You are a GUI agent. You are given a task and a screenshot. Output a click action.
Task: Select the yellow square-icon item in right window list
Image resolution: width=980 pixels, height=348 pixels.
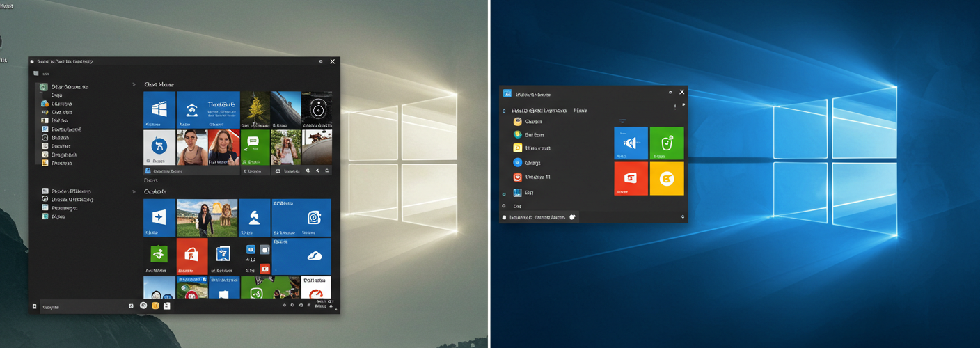pyautogui.click(x=532, y=148)
